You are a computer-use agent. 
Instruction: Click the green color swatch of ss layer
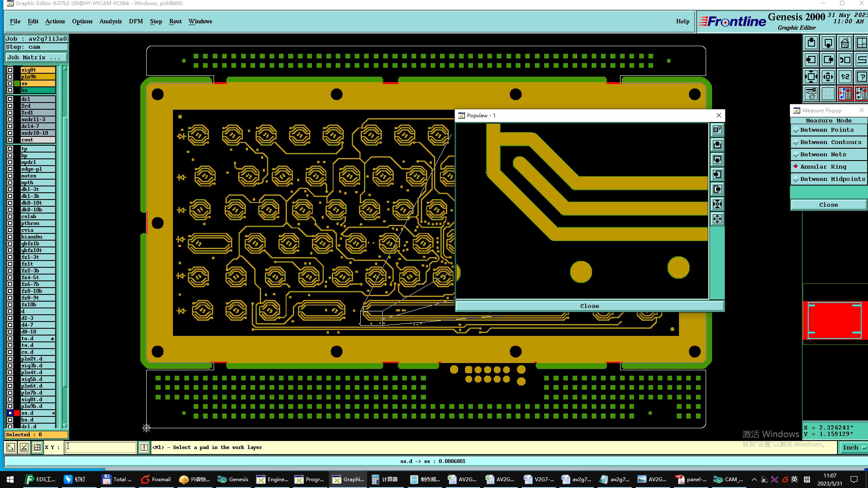coord(17,83)
